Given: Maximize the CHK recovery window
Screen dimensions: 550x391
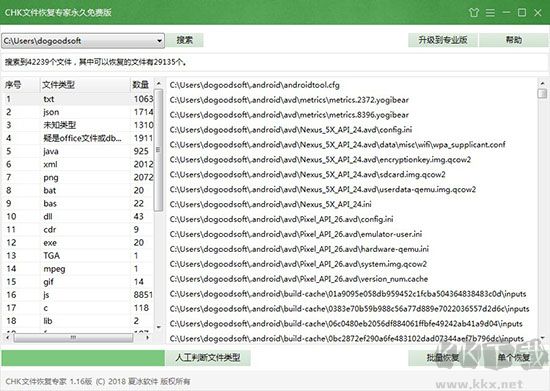Looking at the screenshot, I should (522, 13).
